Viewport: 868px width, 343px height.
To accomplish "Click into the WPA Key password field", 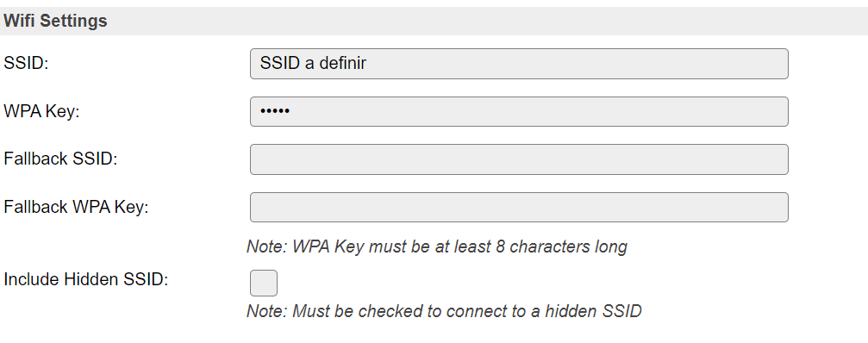I will [519, 112].
